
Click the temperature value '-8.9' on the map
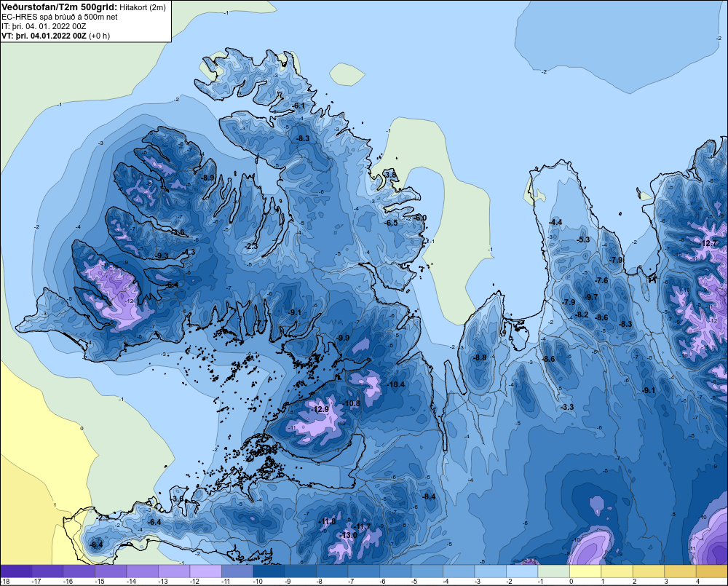(x=208, y=178)
